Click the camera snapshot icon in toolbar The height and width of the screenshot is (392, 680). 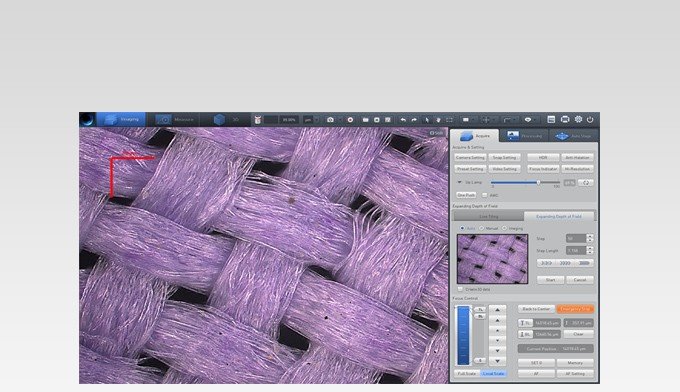tap(330, 120)
